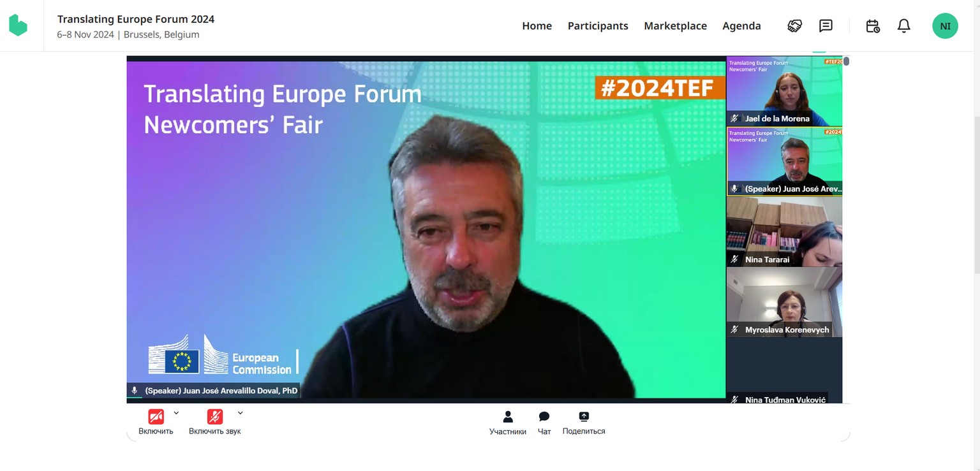Open the Participants menu item

(598, 26)
